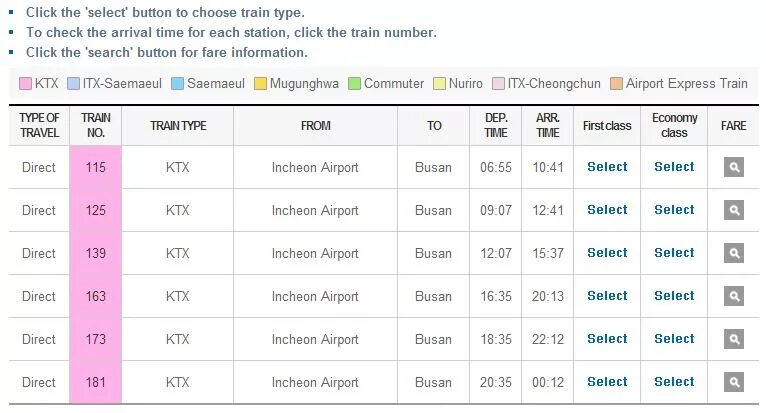The height and width of the screenshot is (413, 766).
Task: Select First class on 06:55 train
Action: coord(607,167)
